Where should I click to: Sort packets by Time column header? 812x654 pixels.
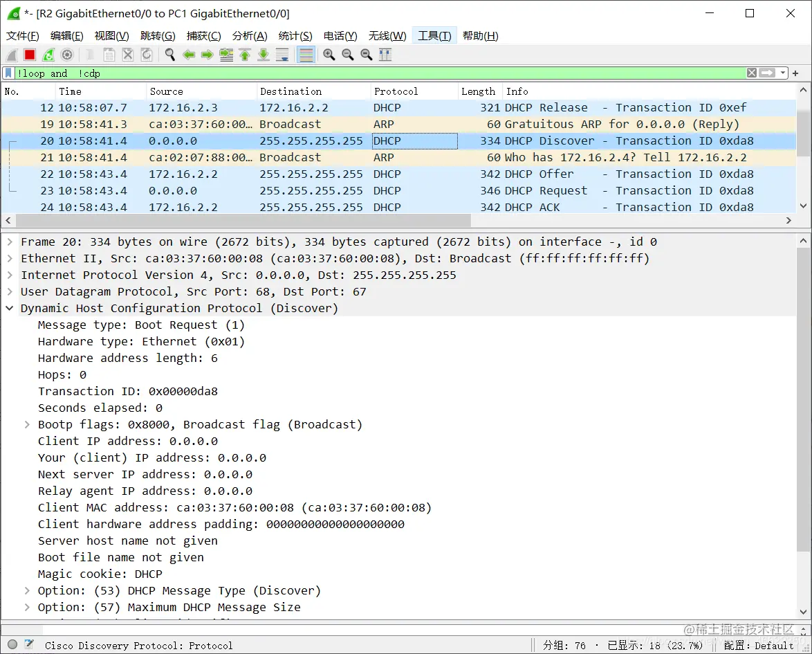(x=100, y=92)
